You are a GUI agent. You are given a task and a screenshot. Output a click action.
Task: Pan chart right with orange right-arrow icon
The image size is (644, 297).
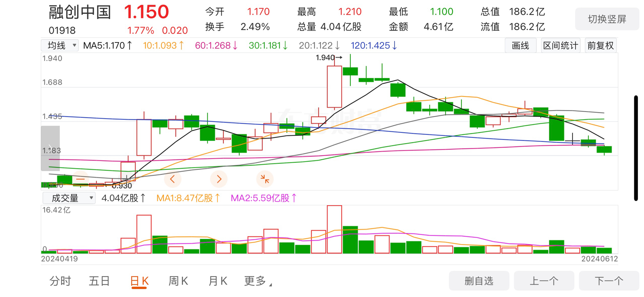point(219,179)
